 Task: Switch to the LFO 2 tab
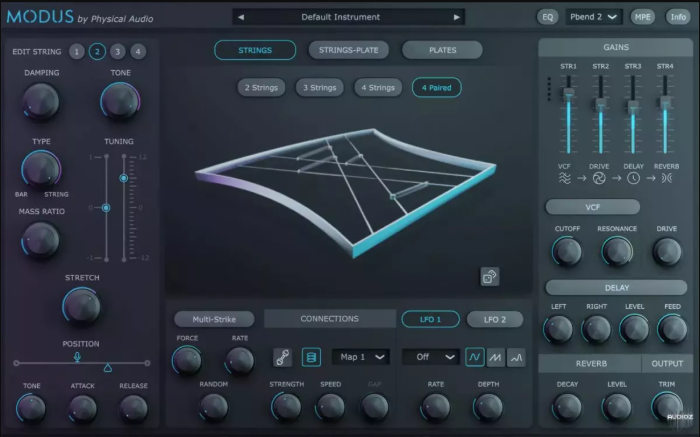pos(495,319)
